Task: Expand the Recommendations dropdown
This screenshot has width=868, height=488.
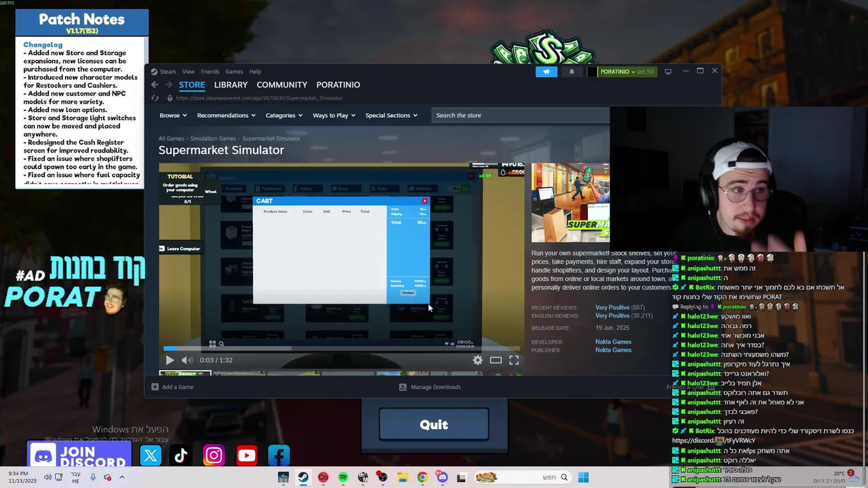Action: pyautogui.click(x=226, y=115)
